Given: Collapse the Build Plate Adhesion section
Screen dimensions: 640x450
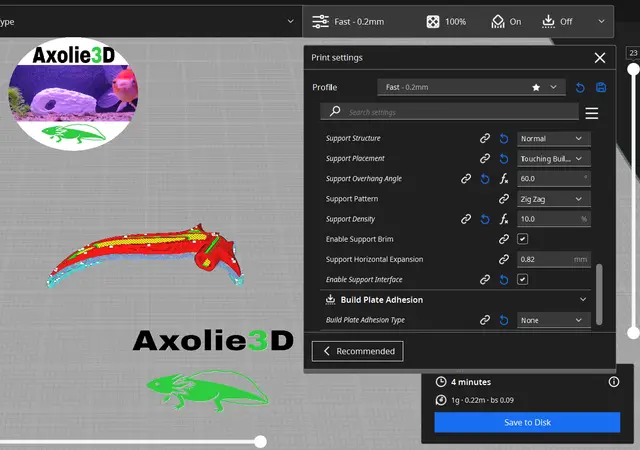Looking at the screenshot, I should tap(582, 299).
